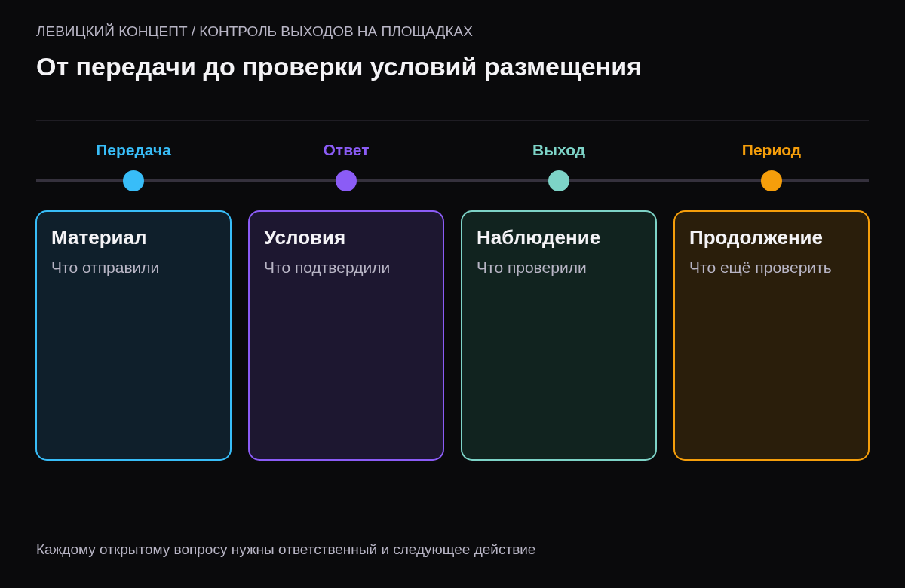Click the text Что проверили
905x588 pixels.
tap(531, 268)
